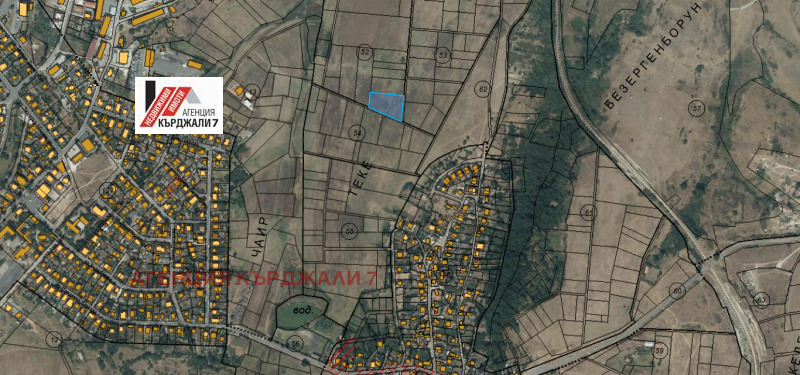This screenshot has width=800, height=375.
Task: Click the circled zone marker 62
Action: point(484,90)
